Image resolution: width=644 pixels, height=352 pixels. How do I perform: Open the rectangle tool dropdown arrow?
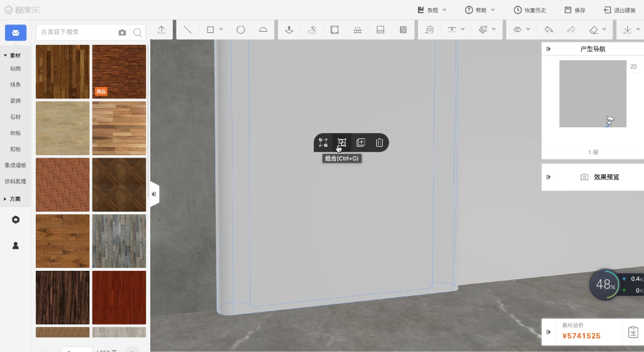[x=221, y=29]
